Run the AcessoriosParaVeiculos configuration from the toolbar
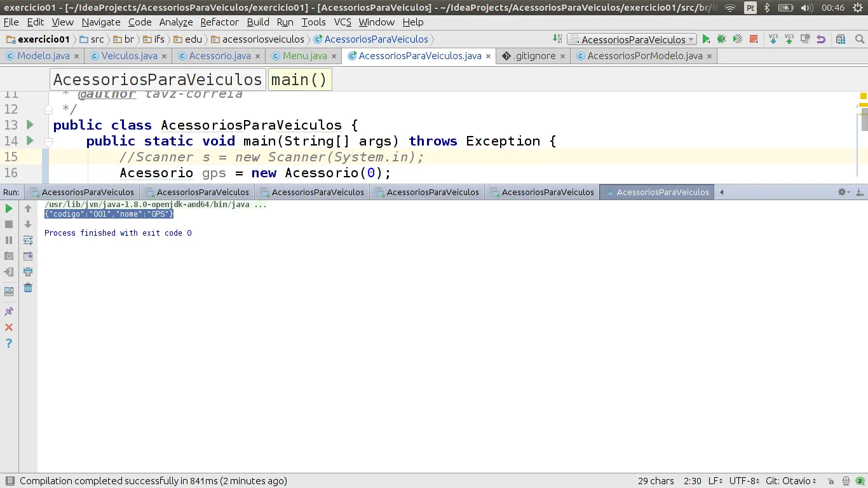 point(706,39)
